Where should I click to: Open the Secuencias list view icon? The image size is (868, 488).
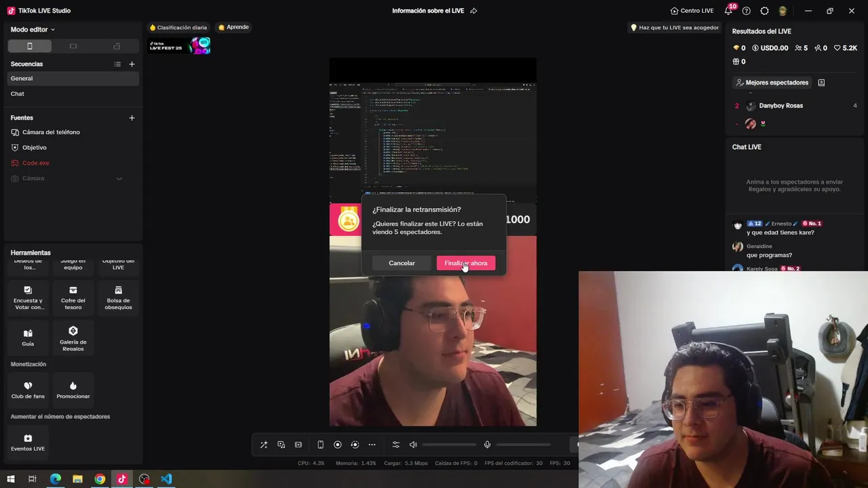[x=117, y=64]
